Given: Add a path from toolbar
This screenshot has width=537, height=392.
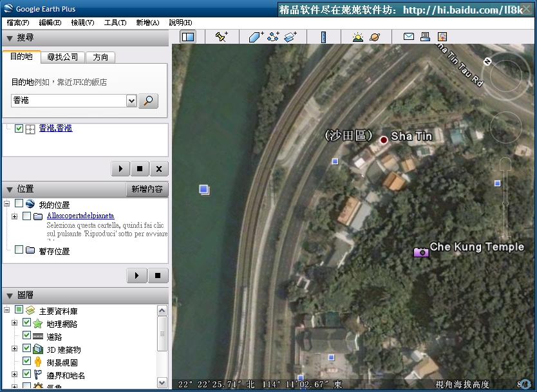Looking at the screenshot, I should pos(273,37).
